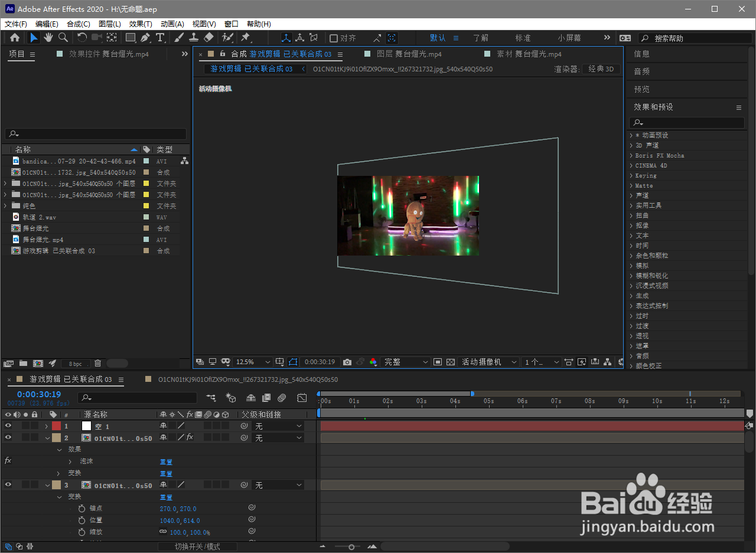This screenshot has height=553, width=756.
Task: Click the stopwatch next to 位置
Action: 82,520
